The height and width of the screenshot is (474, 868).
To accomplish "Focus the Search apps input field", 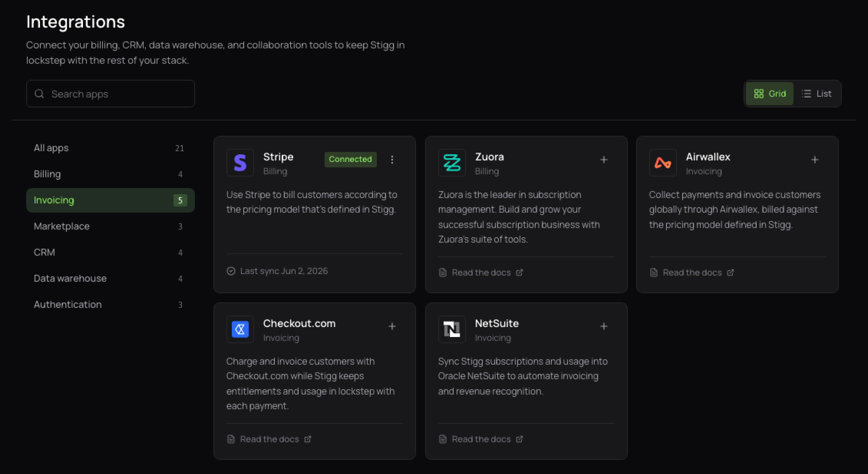I will (x=110, y=94).
